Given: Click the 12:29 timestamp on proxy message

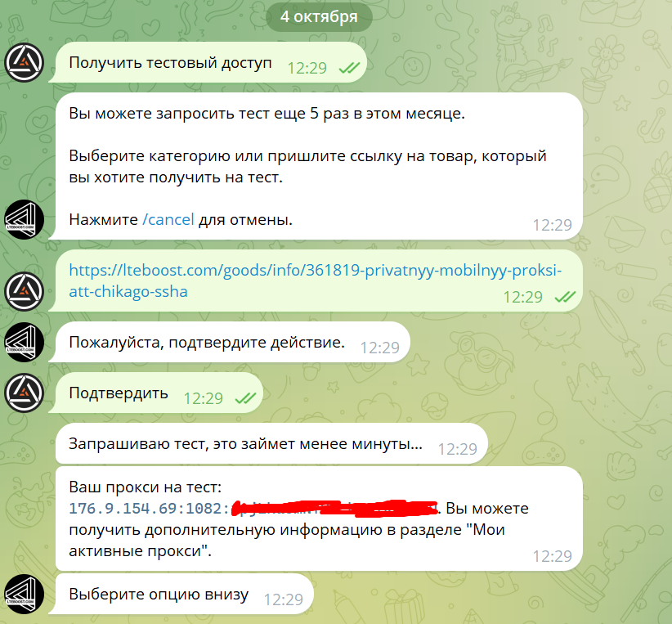Looking at the screenshot, I should pos(552,556).
